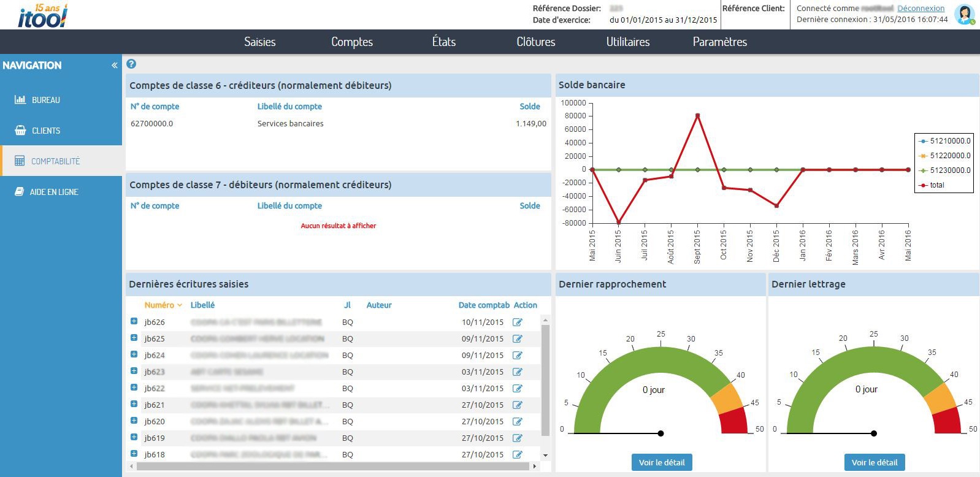Click the blue help question mark icon
Screen dimensions: 980x477
click(131, 64)
